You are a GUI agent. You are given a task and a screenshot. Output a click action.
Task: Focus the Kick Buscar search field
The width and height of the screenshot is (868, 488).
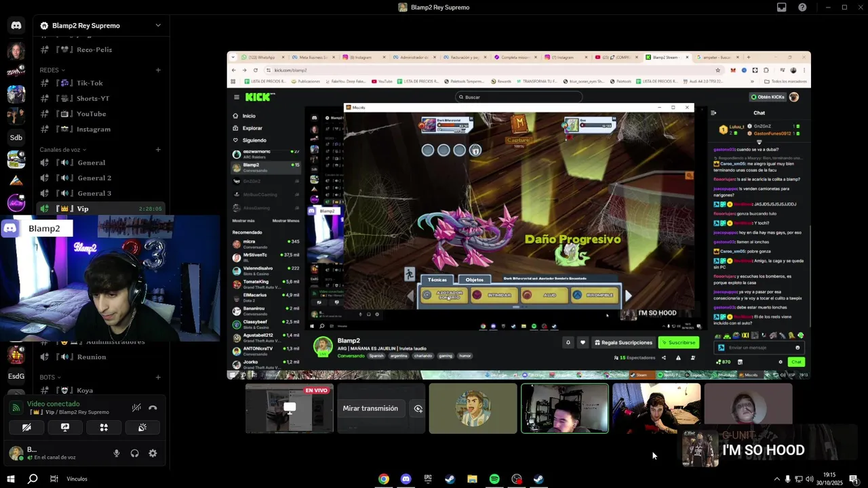point(519,97)
